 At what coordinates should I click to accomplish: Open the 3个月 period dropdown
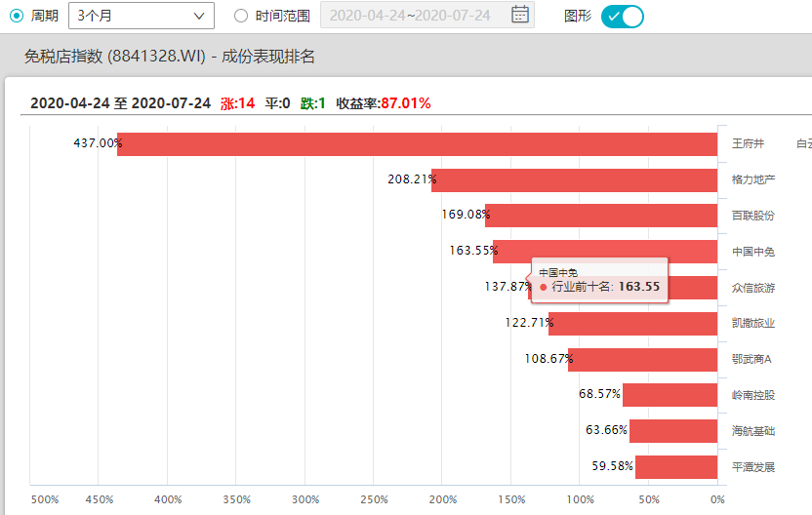pos(142,16)
